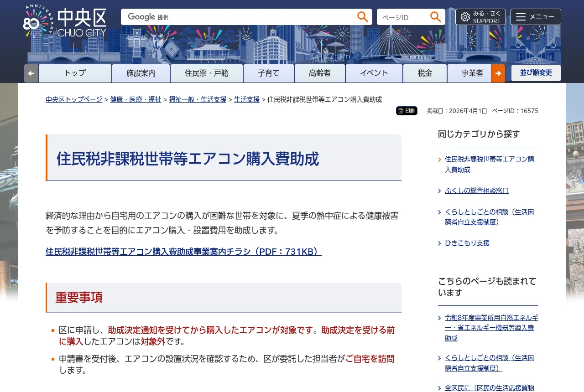Focus the Google custom search field

click(x=238, y=17)
